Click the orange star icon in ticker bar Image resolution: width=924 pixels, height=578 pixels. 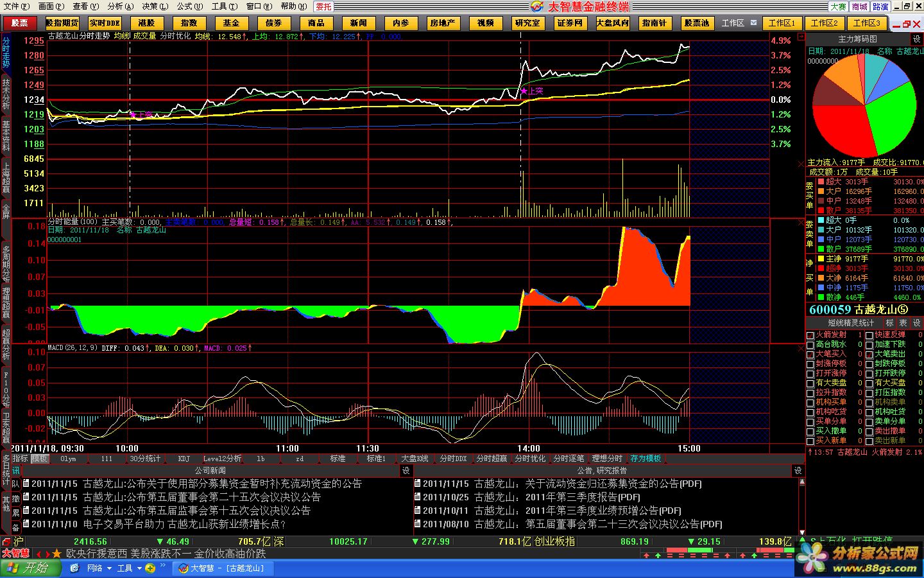(56, 554)
